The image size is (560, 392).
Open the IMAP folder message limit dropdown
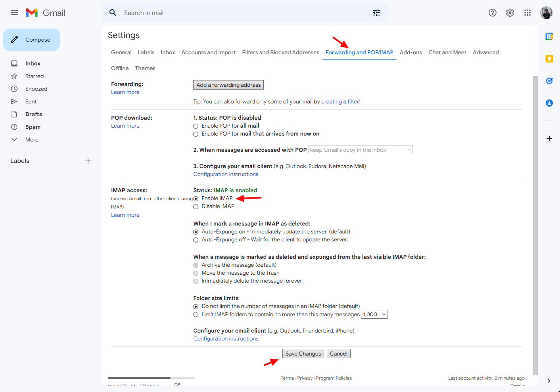(374, 314)
